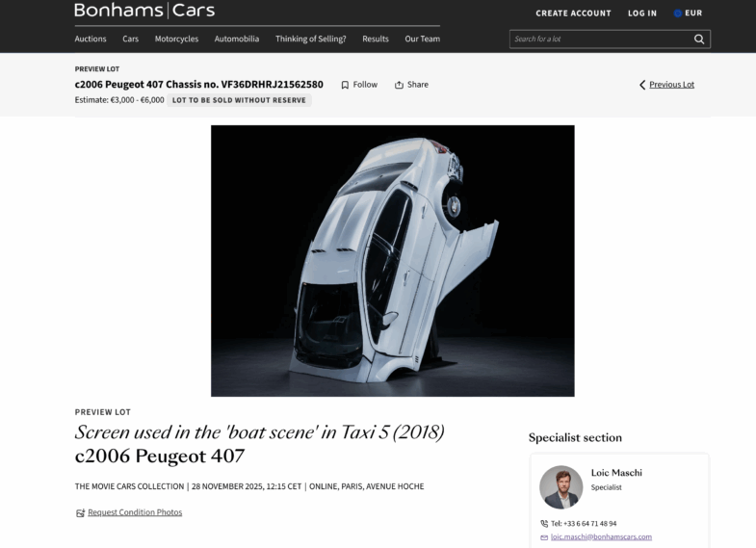Open the Auctions menu
Screen dimensions: 756x548
pos(91,39)
